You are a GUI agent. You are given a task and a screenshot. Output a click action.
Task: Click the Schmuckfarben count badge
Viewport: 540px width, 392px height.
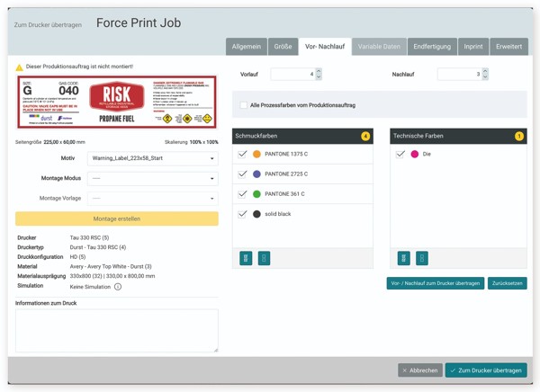365,136
